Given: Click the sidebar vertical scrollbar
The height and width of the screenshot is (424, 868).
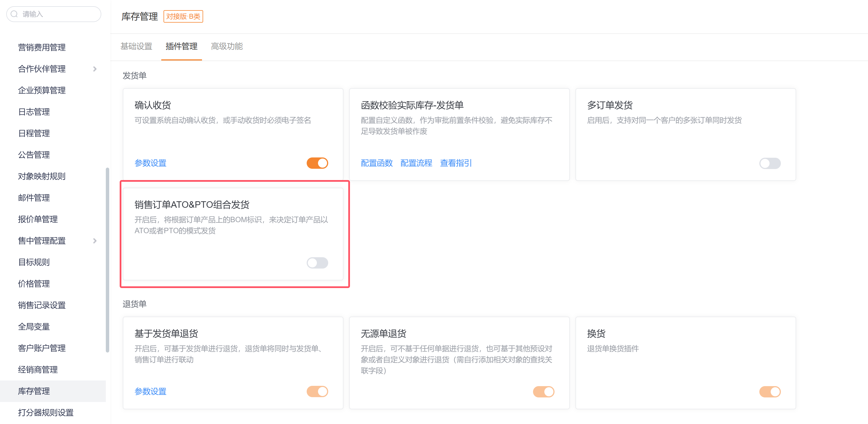Looking at the screenshot, I should click(x=108, y=259).
